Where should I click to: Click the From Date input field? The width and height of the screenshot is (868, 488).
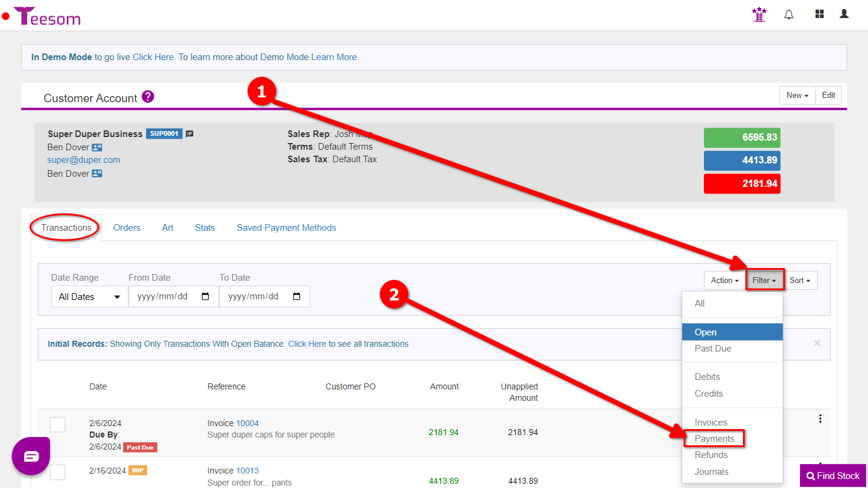coord(174,297)
